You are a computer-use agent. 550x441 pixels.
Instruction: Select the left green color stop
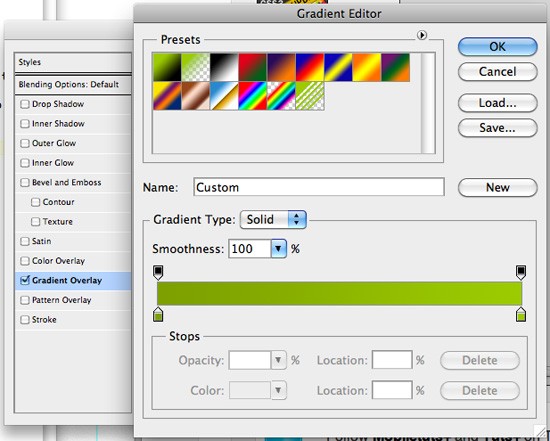tap(158, 314)
